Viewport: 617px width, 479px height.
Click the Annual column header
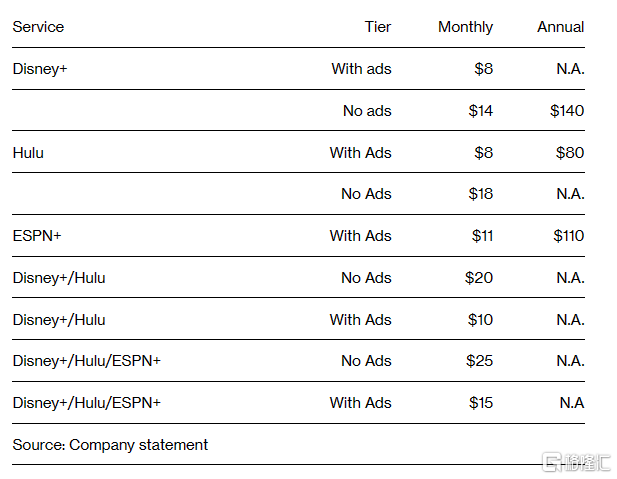tap(560, 27)
